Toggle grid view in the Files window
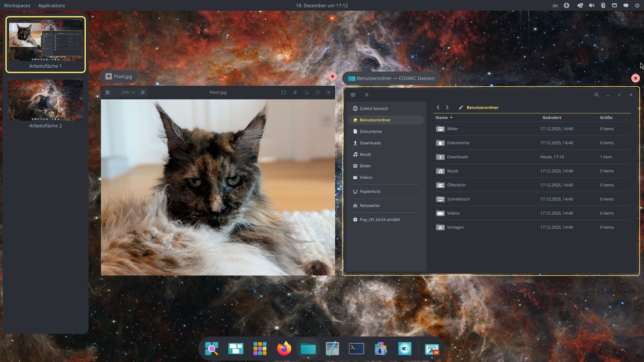Viewport: 644px width, 362px height. click(353, 95)
